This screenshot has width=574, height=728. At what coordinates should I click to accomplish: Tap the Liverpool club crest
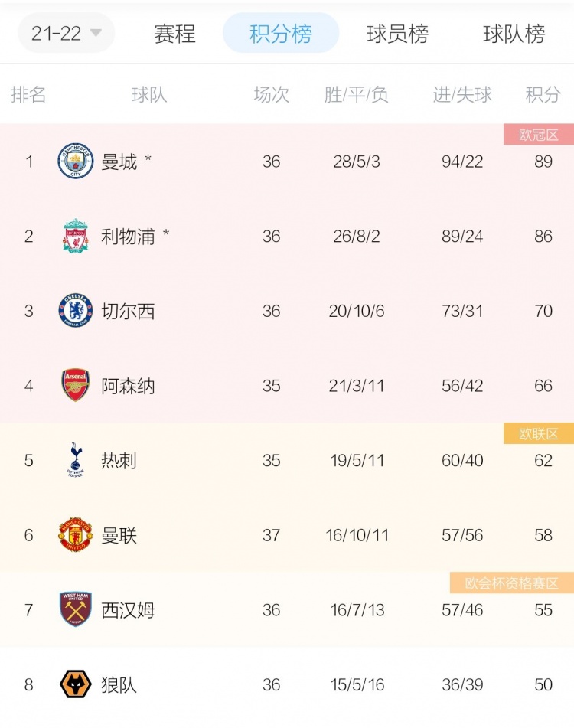(76, 236)
